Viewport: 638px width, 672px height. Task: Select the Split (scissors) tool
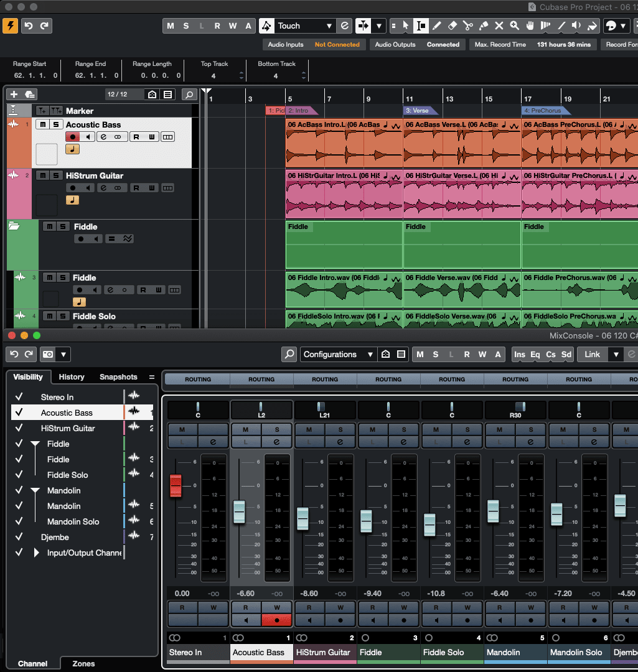click(467, 26)
